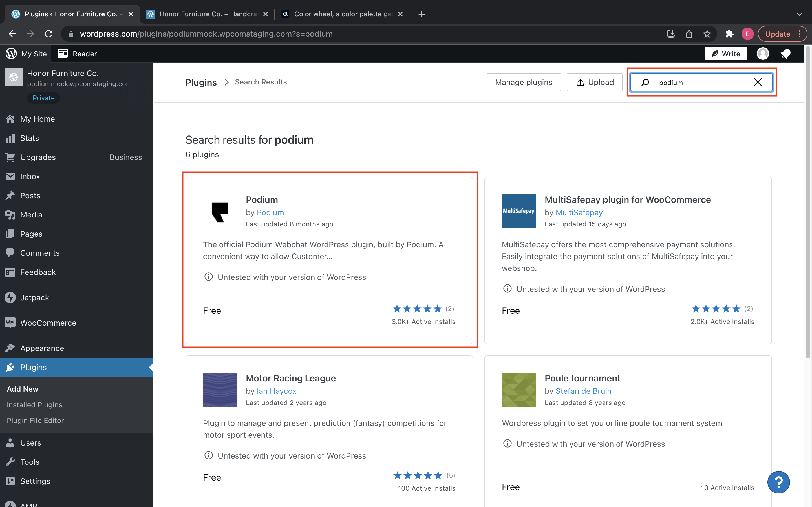Click the share icon in the address bar

point(689,34)
